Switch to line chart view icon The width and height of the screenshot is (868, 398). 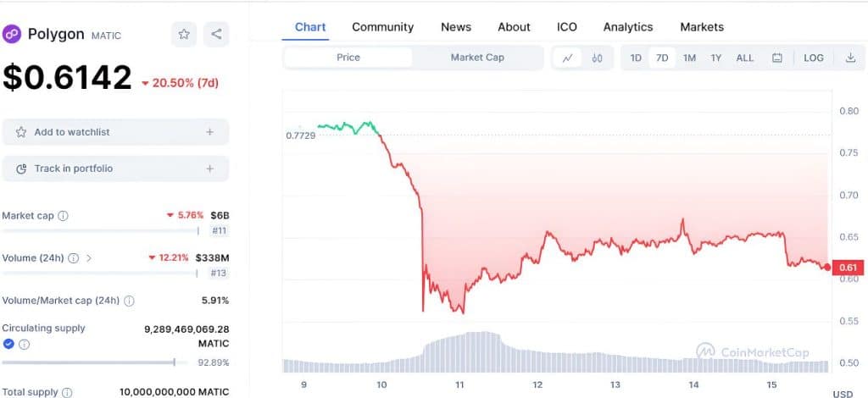click(567, 58)
